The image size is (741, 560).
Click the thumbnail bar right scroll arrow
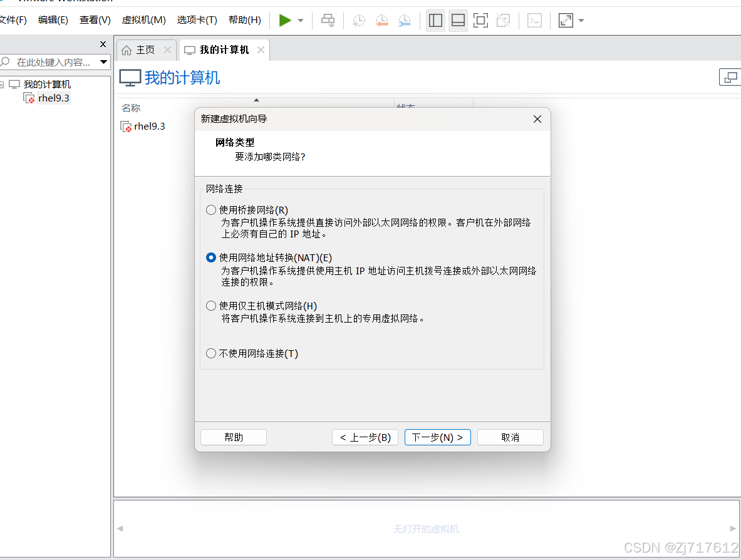pos(732,528)
